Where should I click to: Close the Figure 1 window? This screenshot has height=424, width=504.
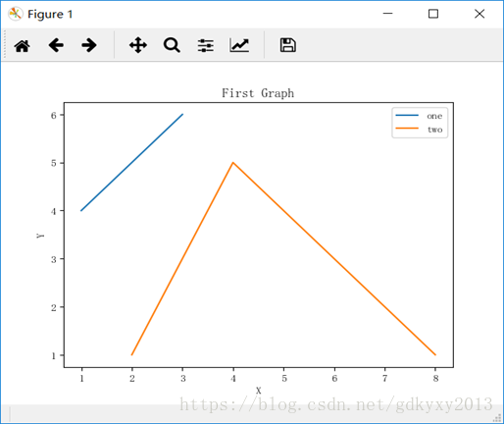coord(479,14)
